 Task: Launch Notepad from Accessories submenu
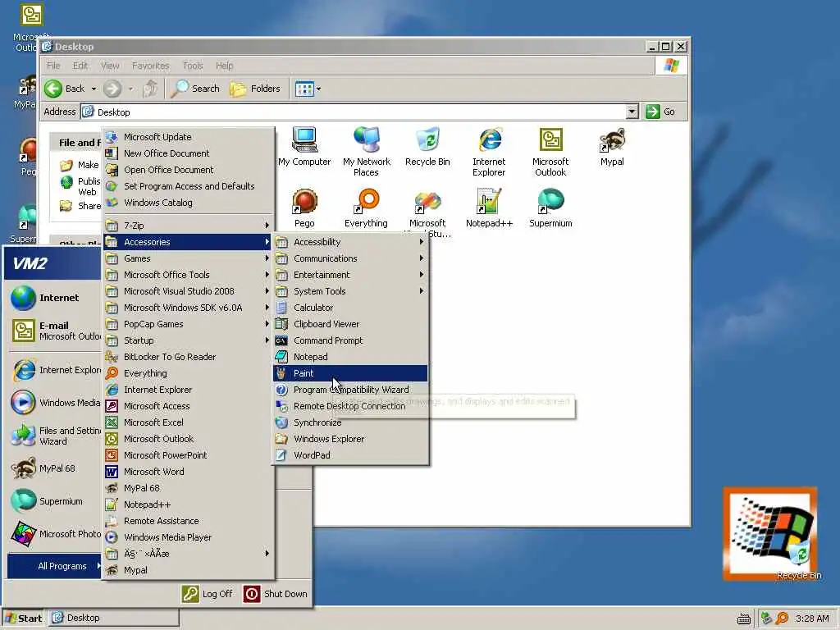pos(350,357)
